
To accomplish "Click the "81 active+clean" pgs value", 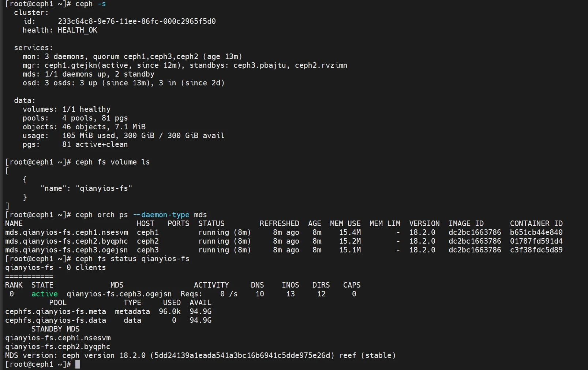I will [x=95, y=144].
